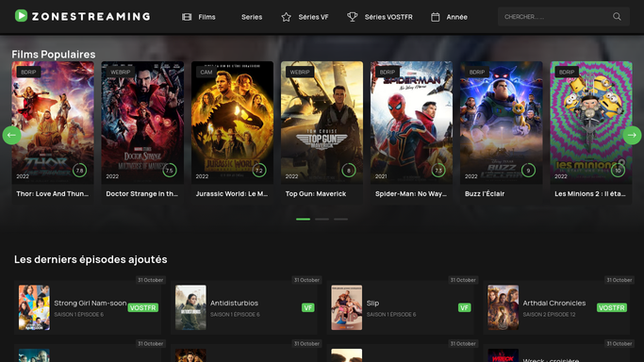Go to previous slide with left arrow
The height and width of the screenshot is (362, 644).
(12, 135)
